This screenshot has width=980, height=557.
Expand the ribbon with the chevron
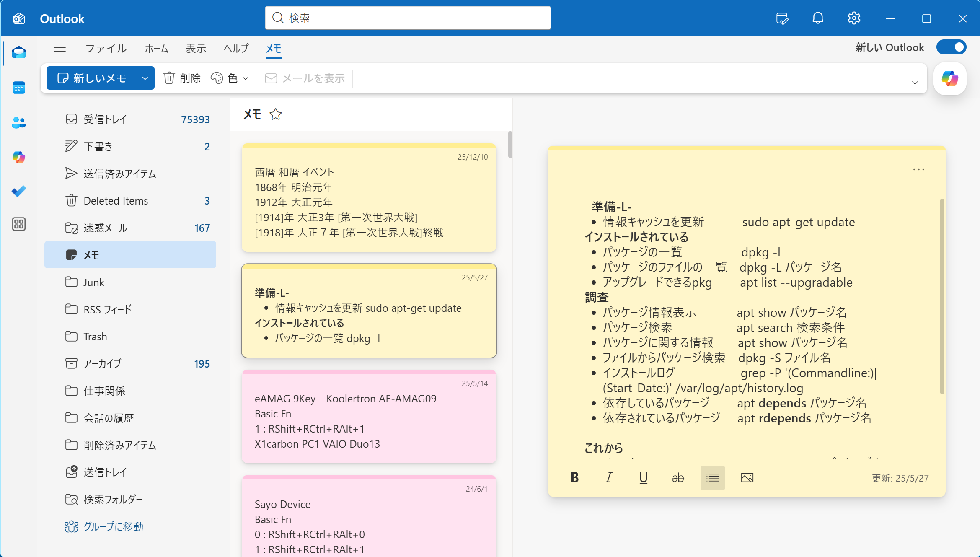(x=915, y=83)
